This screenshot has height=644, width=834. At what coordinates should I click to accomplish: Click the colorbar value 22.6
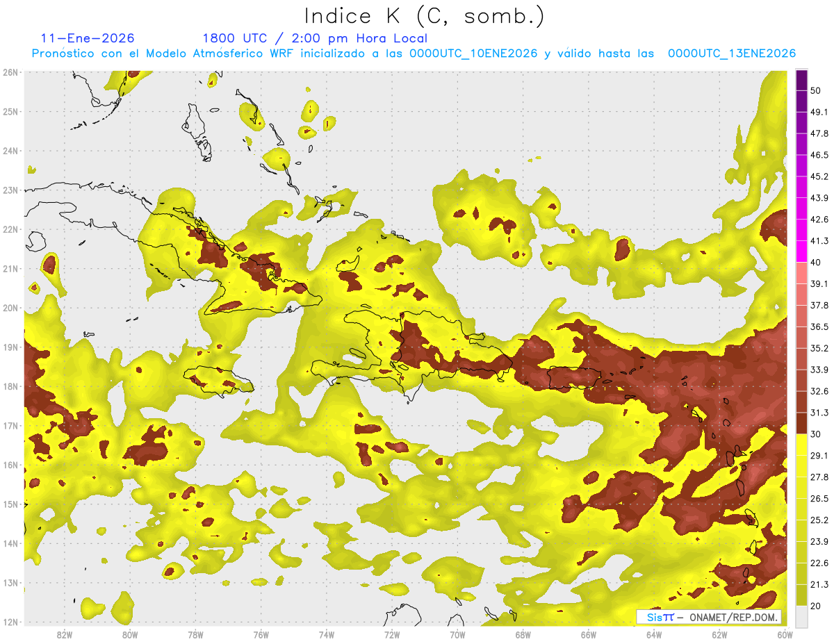click(x=819, y=563)
